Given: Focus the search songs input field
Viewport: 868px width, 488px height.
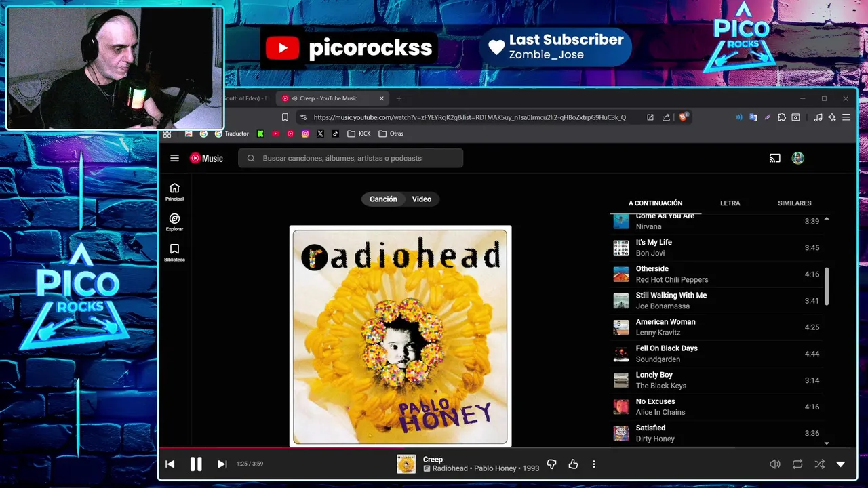Looking at the screenshot, I should click(x=351, y=158).
